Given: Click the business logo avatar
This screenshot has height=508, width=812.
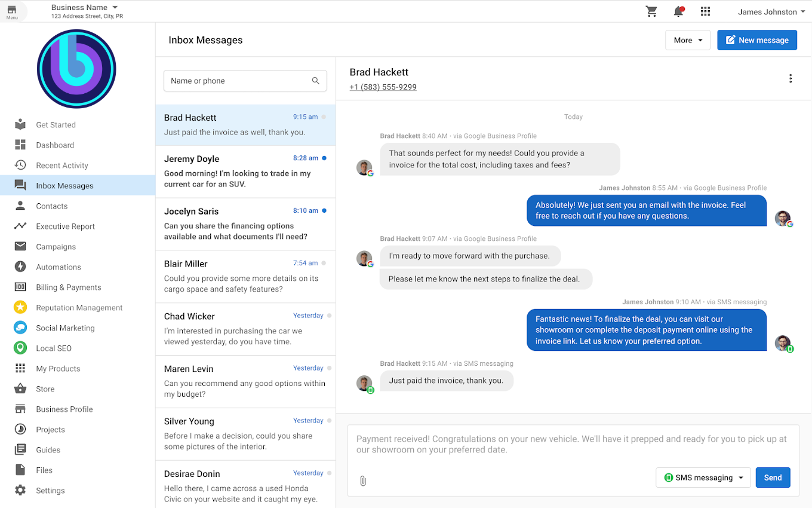Looking at the screenshot, I should click(76, 69).
